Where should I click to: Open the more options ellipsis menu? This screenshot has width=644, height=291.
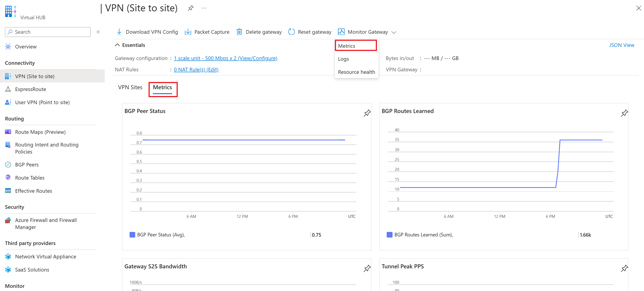click(x=204, y=8)
